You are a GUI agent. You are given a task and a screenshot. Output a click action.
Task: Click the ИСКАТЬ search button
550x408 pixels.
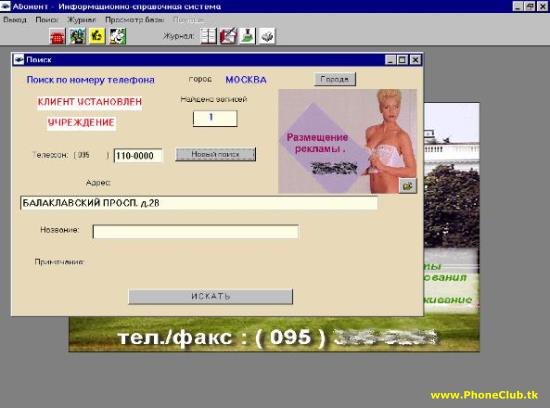(x=210, y=296)
